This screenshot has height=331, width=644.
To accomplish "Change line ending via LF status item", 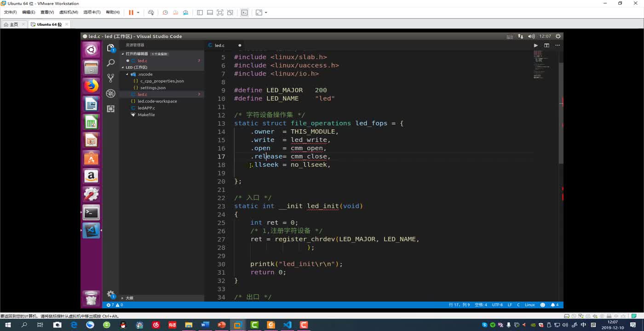I will pos(510,305).
